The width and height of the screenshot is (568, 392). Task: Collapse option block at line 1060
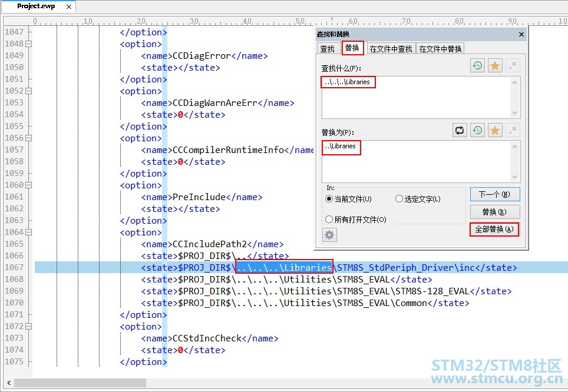click(28, 185)
